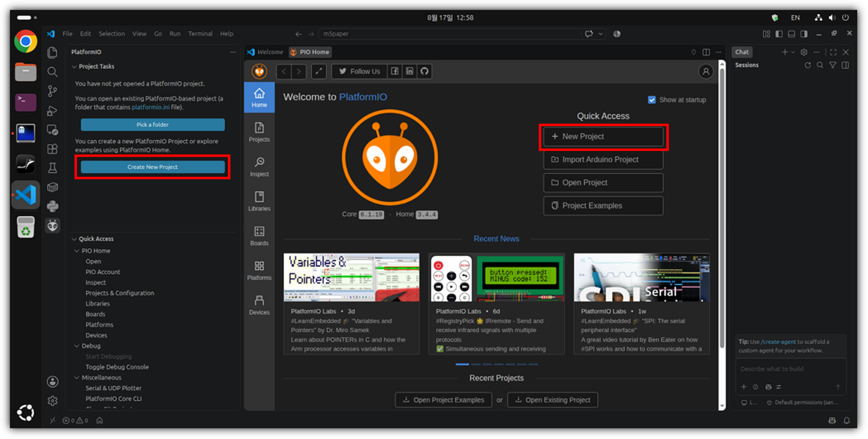868x439 pixels.
Task: Open the Python view in activity bar
Action: pyautogui.click(x=52, y=206)
